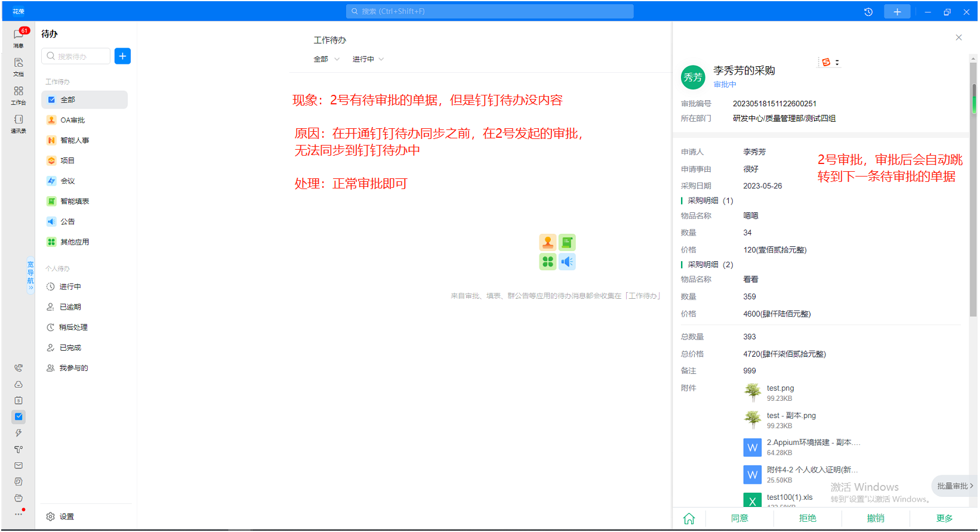Click the 批量审批 batch approve button

[x=954, y=486]
